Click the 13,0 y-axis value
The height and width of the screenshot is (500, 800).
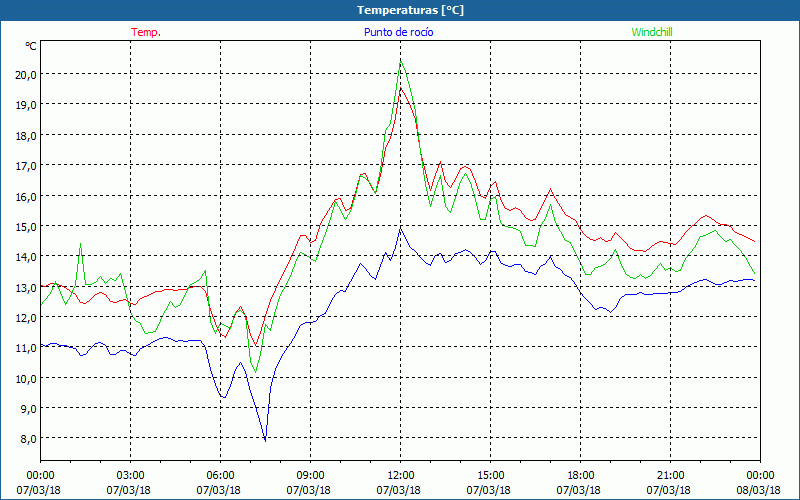[27, 287]
